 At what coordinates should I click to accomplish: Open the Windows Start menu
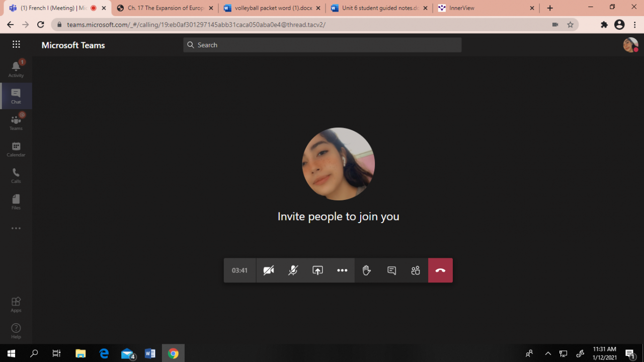[x=11, y=353]
